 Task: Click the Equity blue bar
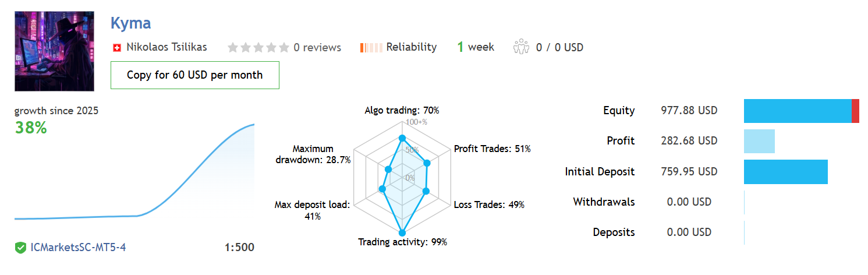[x=796, y=111]
